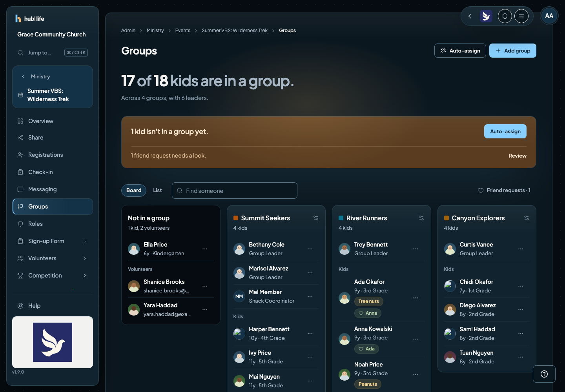Focus the Find someone search field
565x392 pixels.
[x=235, y=191]
